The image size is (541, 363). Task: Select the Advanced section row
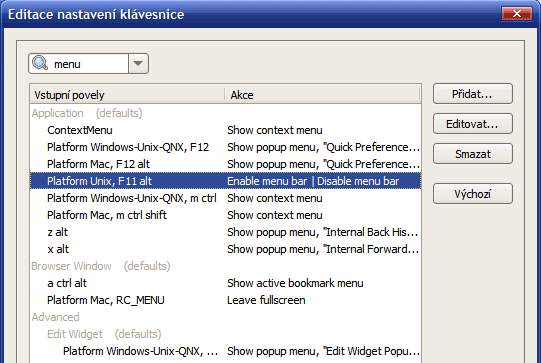(x=225, y=317)
